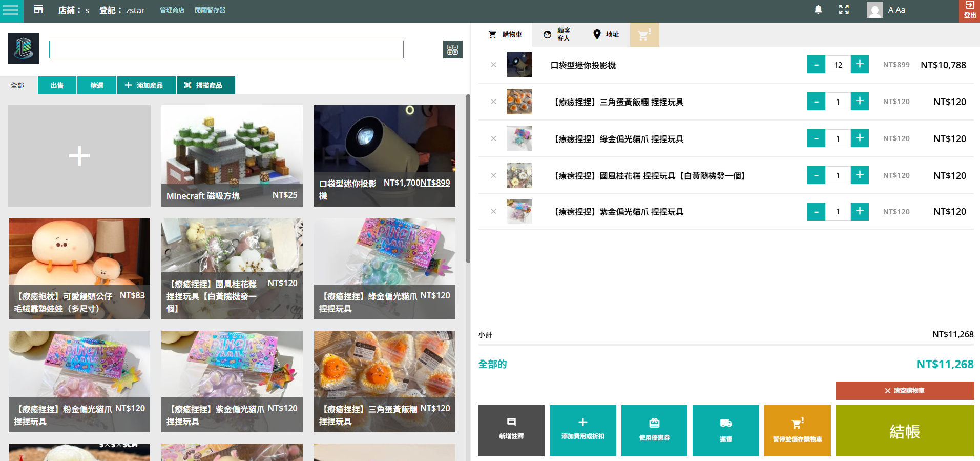Click the store logo image

[24, 48]
